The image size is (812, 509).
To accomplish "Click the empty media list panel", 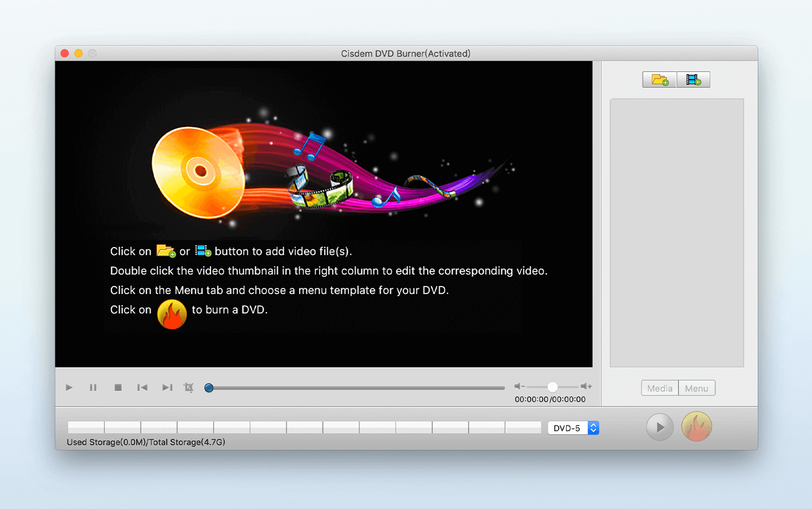I will (x=677, y=233).
